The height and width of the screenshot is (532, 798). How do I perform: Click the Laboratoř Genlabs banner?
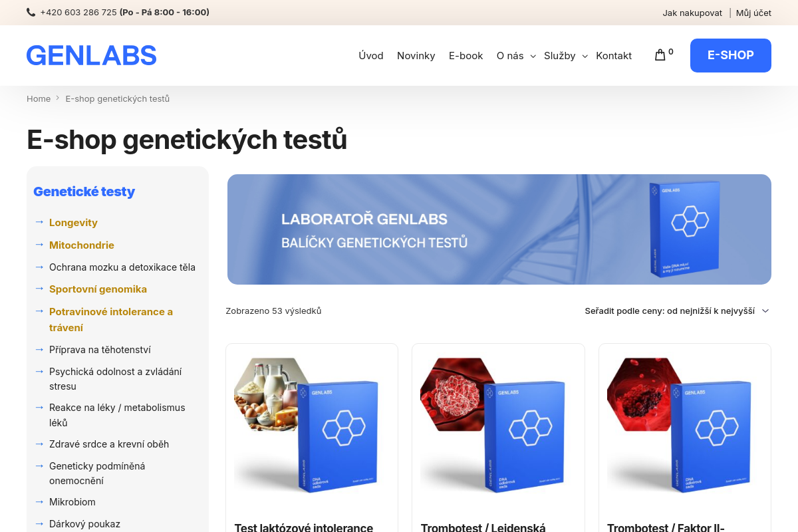(499, 229)
